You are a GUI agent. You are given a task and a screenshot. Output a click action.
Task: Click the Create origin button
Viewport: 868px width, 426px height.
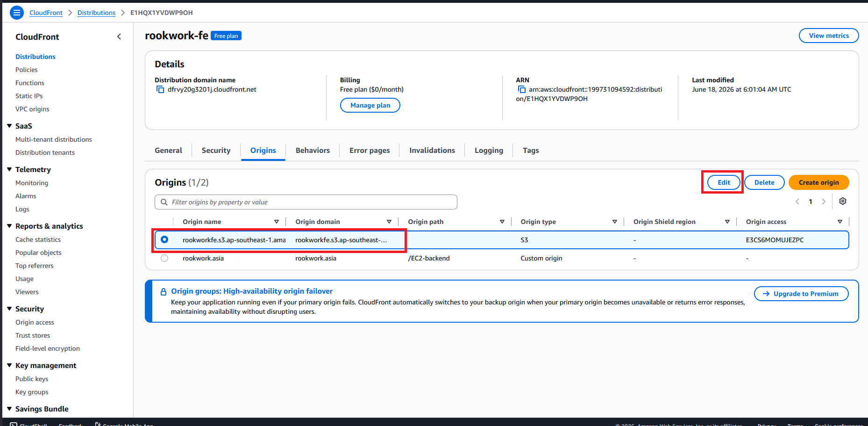point(818,182)
